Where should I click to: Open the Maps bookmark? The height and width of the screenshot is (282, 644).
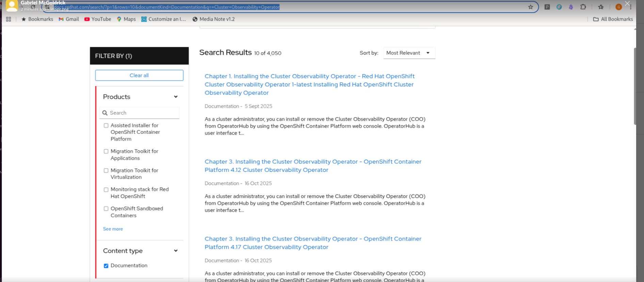click(x=126, y=19)
